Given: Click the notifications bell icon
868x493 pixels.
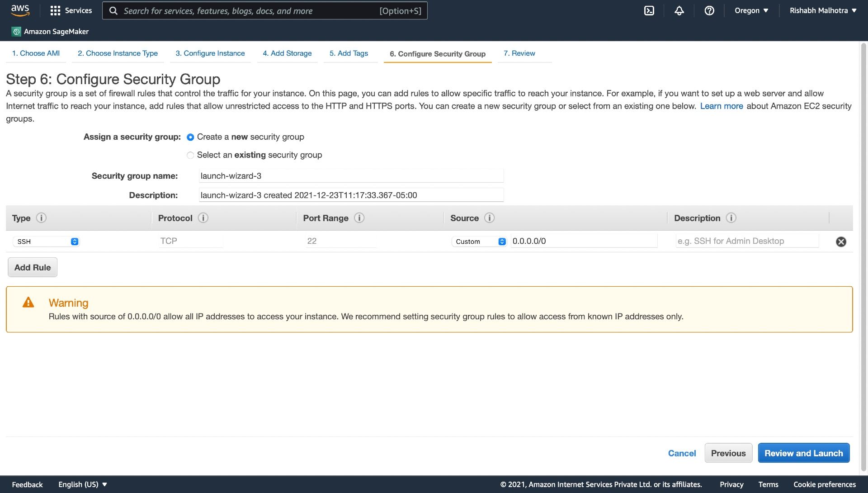Looking at the screenshot, I should [679, 10].
